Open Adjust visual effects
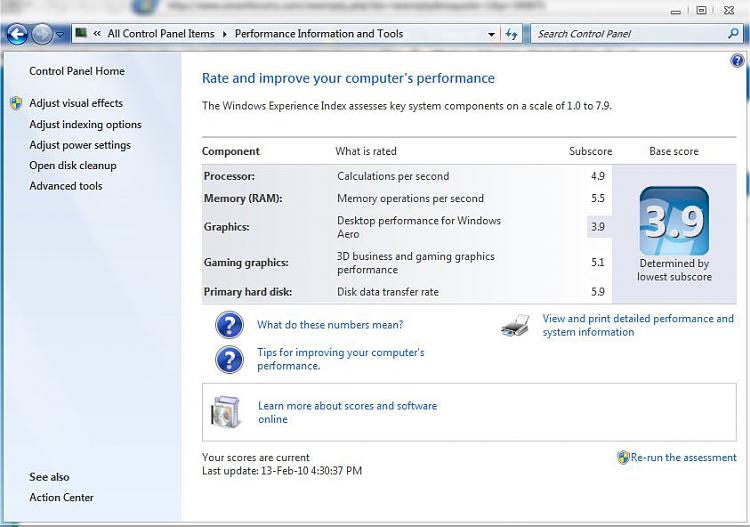Screen dimensions: 750x527 (76, 103)
